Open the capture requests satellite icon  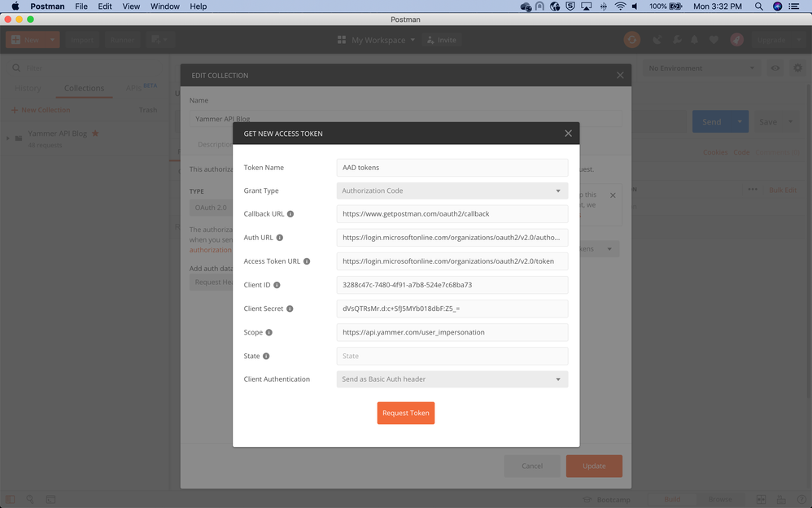(657, 40)
